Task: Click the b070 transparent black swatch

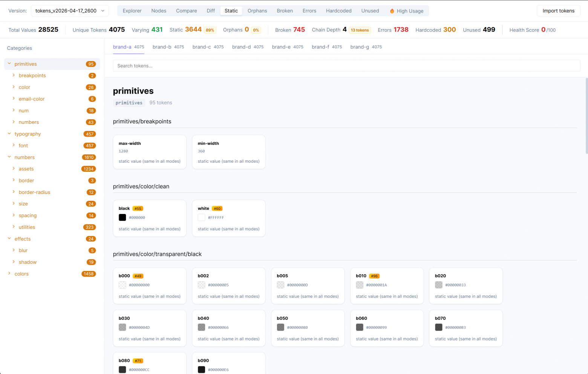Action: tap(439, 327)
